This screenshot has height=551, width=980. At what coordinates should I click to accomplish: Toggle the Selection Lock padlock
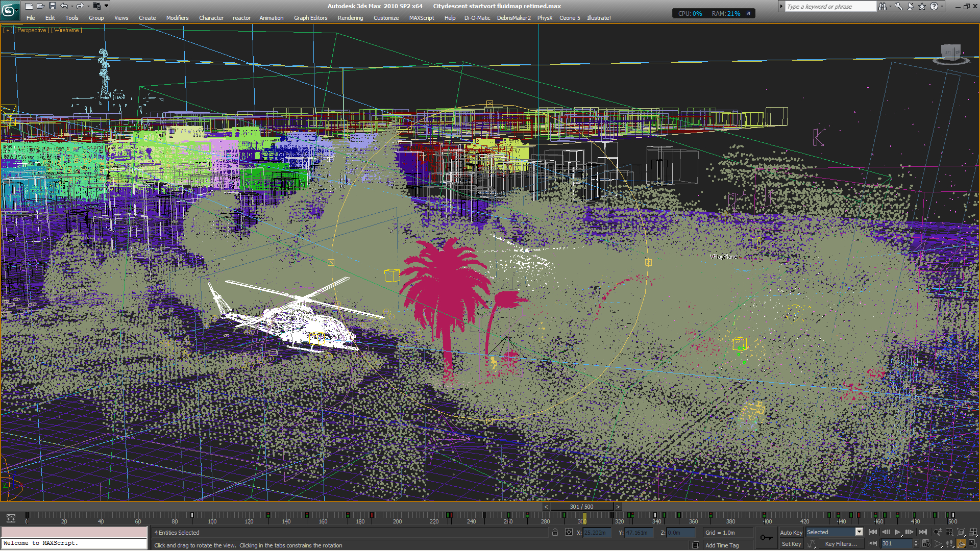[x=555, y=532]
